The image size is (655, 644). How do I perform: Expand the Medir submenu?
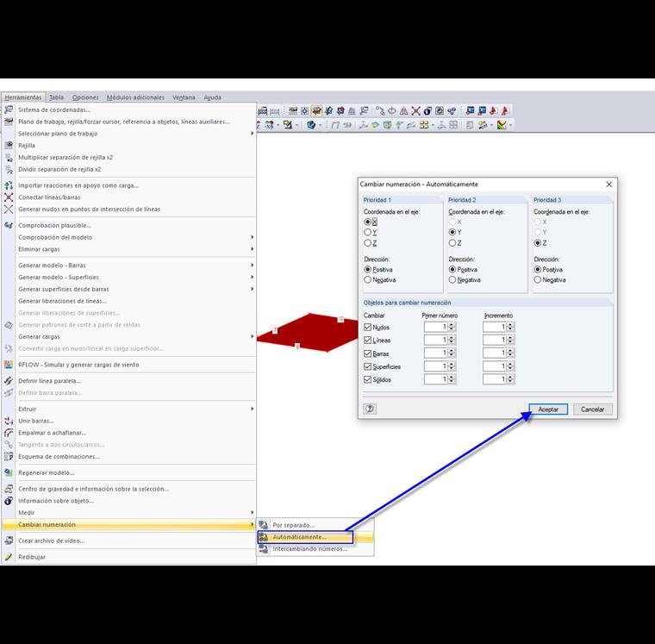(252, 512)
